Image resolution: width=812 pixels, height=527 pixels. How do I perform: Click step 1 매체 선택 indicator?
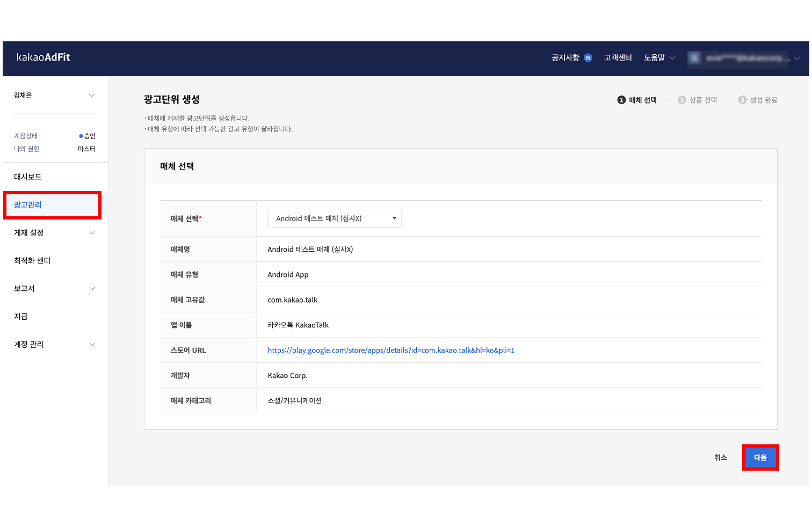(x=637, y=100)
